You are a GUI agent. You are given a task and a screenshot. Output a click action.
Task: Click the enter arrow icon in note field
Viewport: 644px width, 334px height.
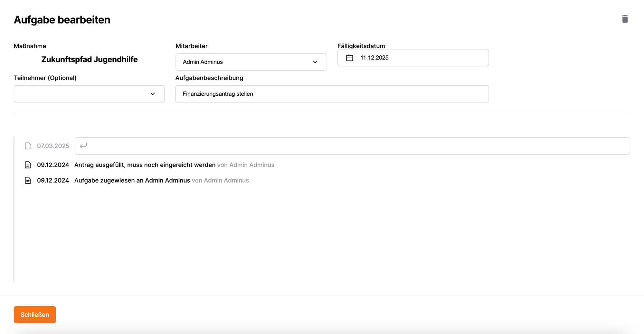[83, 146]
